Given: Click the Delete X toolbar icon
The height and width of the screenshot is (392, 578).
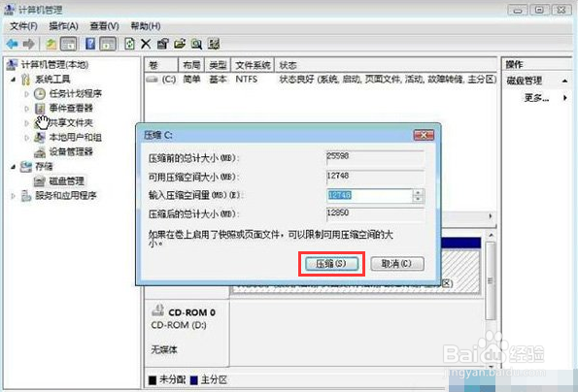Looking at the screenshot, I should 146,45.
